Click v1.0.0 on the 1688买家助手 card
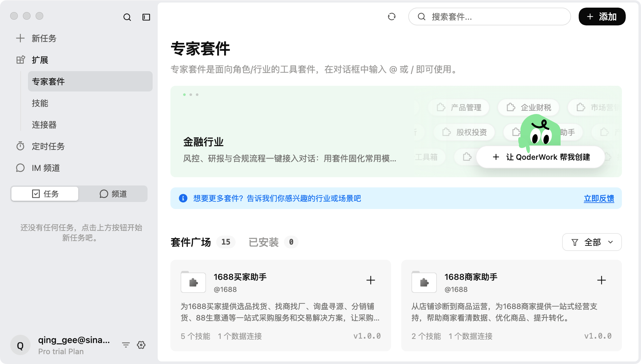The image size is (641, 364). 367,336
